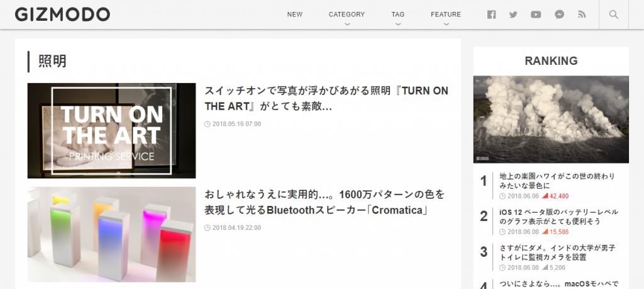
Task: Click the TURN ON THE ART thumbnail image
Action: point(112,131)
